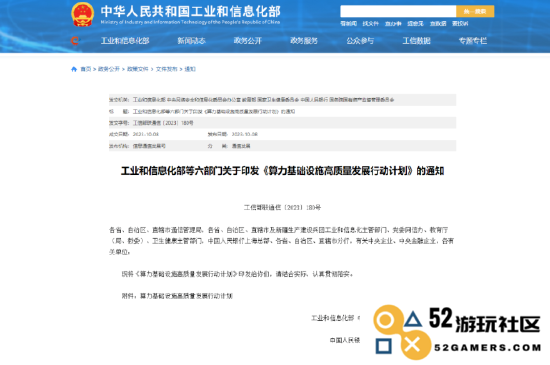Click the national emblem logo in the header
This screenshot has width=550, height=365.
click(x=82, y=14)
